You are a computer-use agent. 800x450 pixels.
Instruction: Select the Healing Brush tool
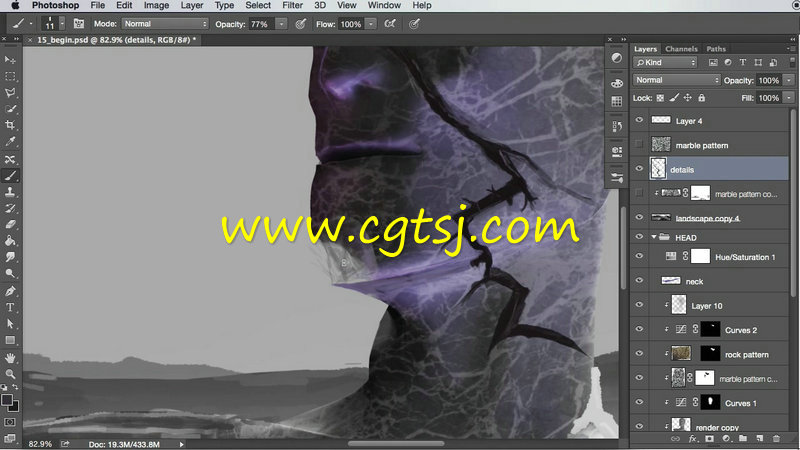click(10, 160)
